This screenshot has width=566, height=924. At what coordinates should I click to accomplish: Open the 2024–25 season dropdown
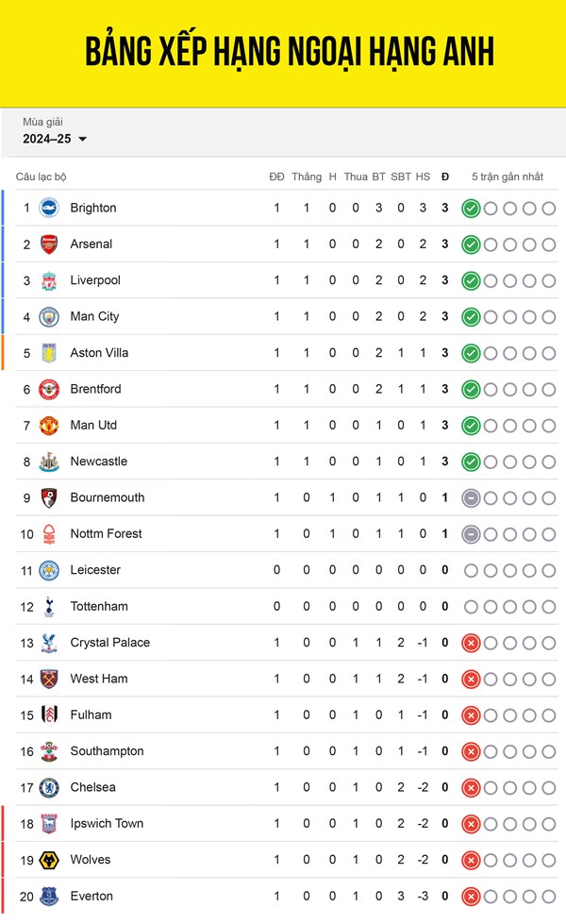pyautogui.click(x=56, y=139)
